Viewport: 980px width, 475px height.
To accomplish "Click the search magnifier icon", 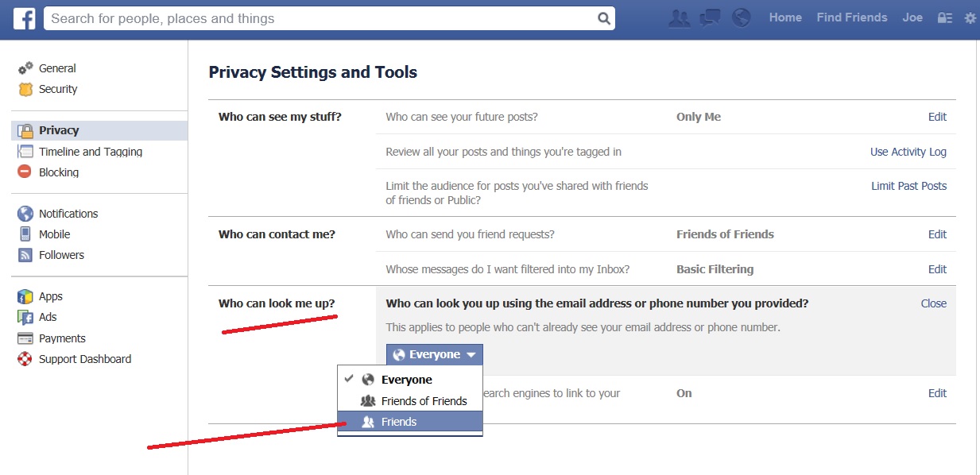I will click(x=605, y=18).
